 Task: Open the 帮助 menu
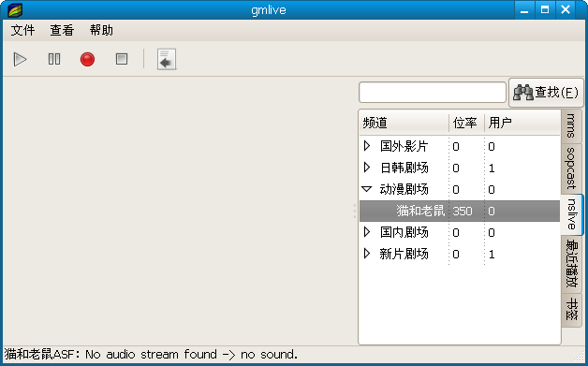coord(101,30)
